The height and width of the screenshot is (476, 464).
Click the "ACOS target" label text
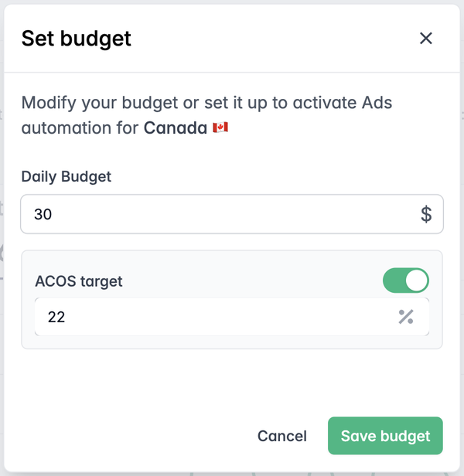(79, 281)
